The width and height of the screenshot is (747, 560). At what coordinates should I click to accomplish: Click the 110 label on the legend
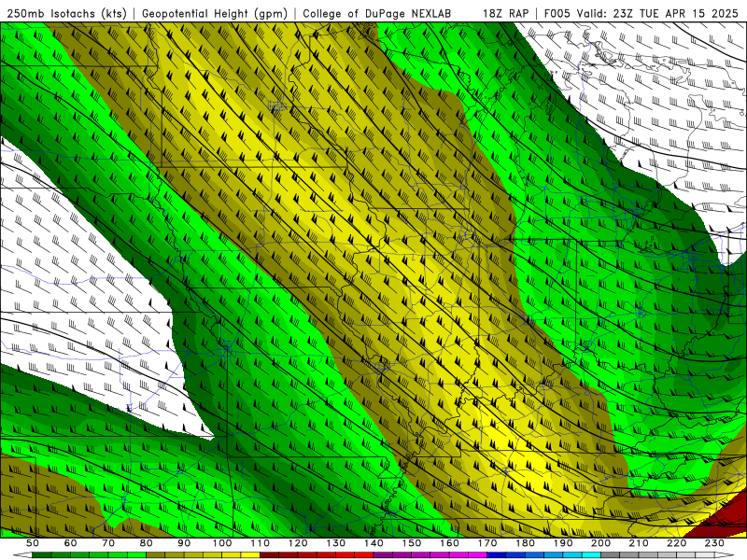(x=260, y=543)
